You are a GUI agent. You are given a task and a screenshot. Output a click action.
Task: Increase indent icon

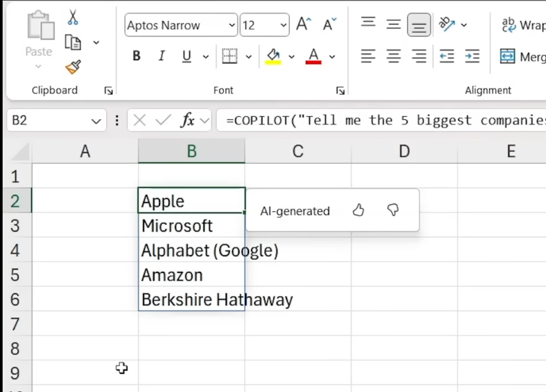tap(472, 56)
